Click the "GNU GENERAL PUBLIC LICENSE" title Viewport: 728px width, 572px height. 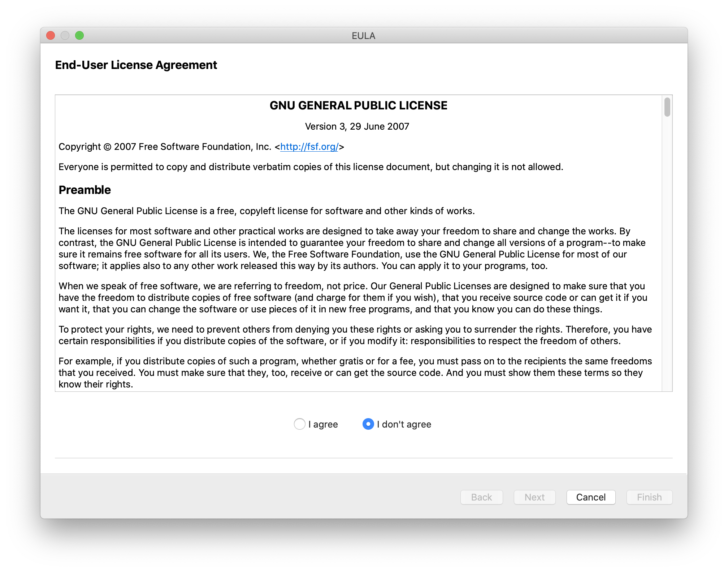point(358,105)
